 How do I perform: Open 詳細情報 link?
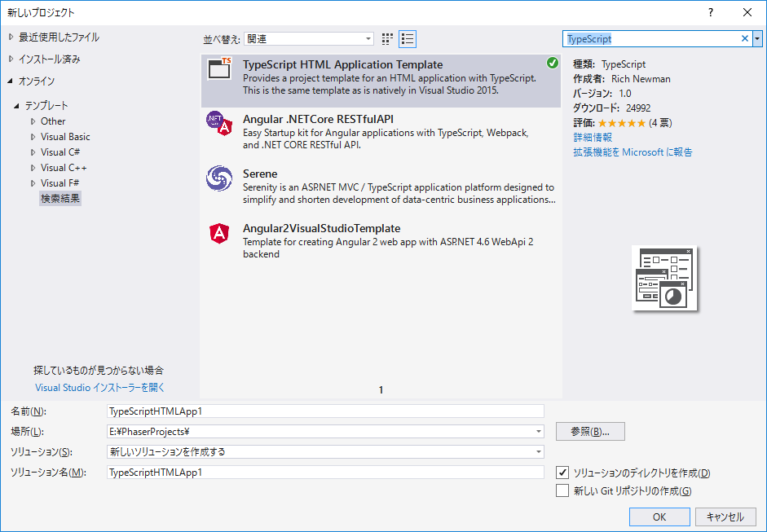pos(593,138)
